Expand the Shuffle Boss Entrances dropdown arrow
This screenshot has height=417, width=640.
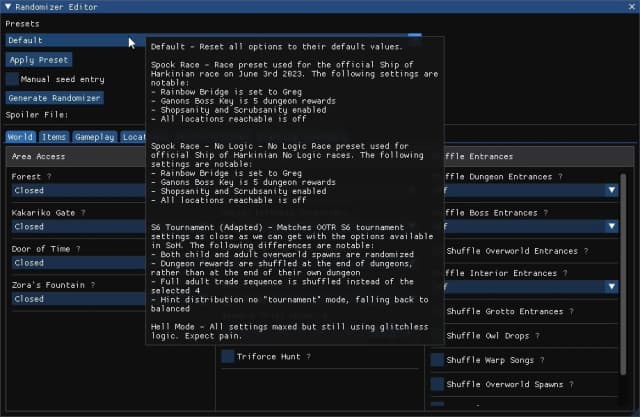coord(611,226)
